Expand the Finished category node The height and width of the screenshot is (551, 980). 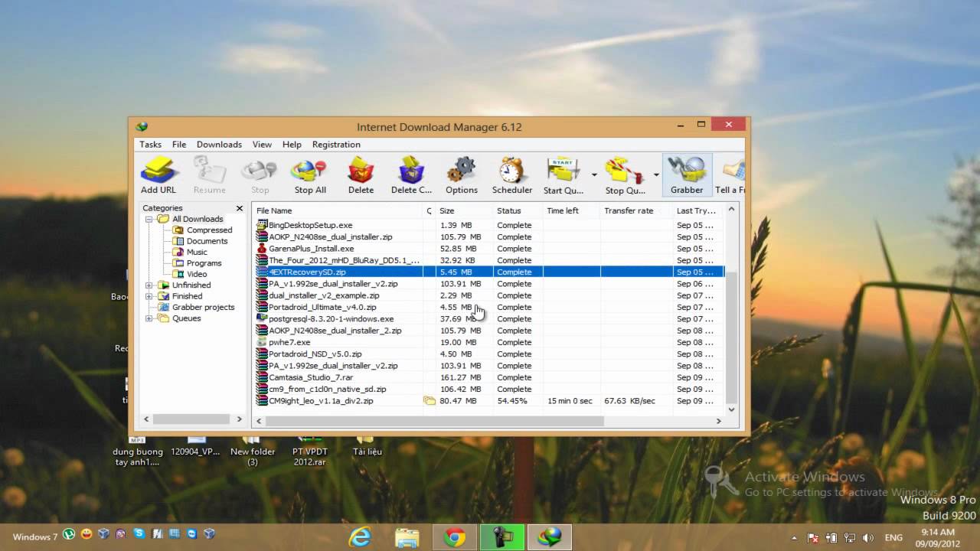(149, 296)
